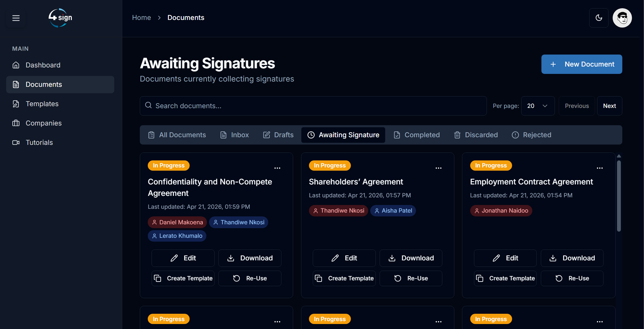
Task: Open Tutorials in the sidebar
Action: point(60,143)
